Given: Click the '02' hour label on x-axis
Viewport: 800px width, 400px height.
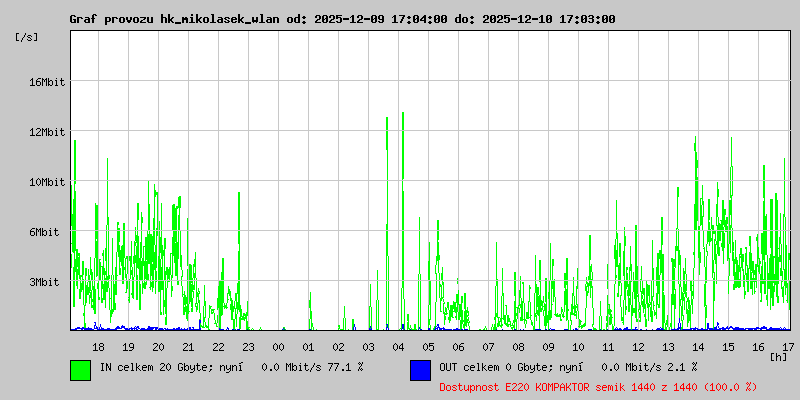Looking at the screenshot, I should pos(338,347).
